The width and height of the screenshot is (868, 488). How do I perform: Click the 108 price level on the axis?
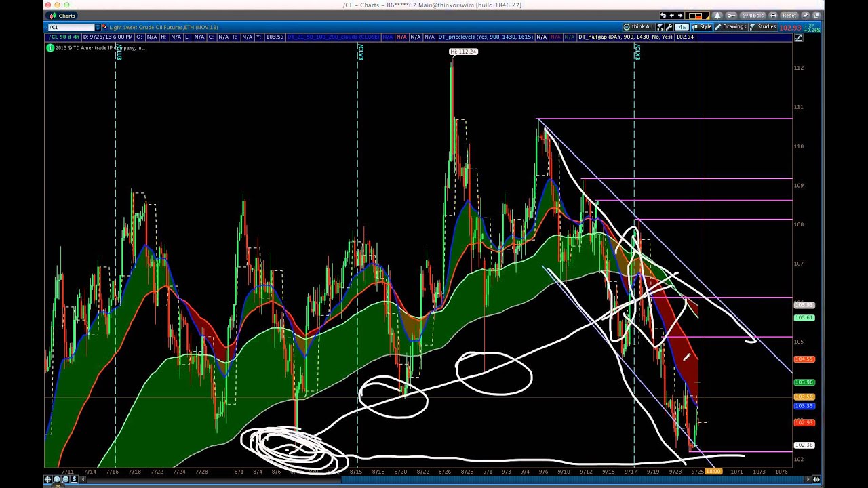click(799, 224)
